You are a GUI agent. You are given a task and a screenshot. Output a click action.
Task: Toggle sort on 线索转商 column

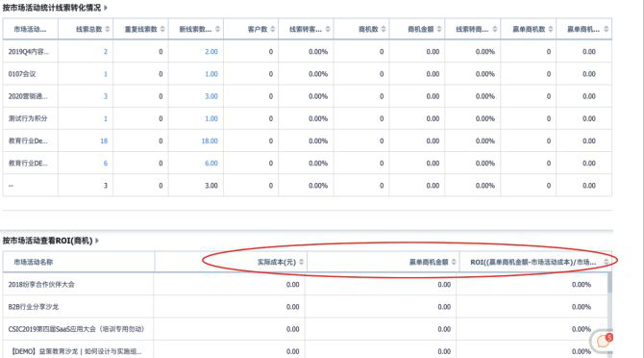coord(494,29)
